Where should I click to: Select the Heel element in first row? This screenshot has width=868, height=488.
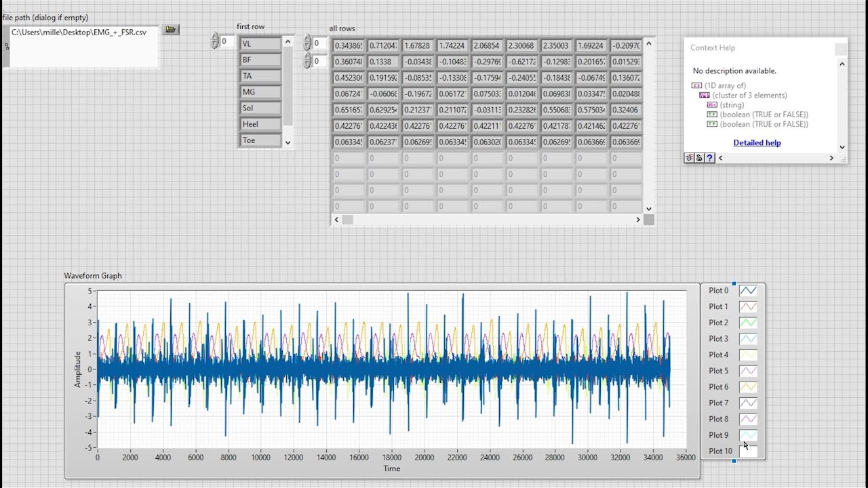[260, 124]
